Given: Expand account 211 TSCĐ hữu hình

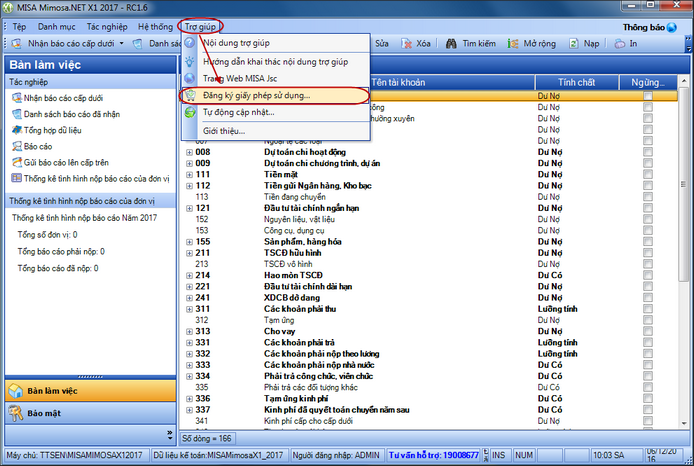Looking at the screenshot, I should (189, 253).
